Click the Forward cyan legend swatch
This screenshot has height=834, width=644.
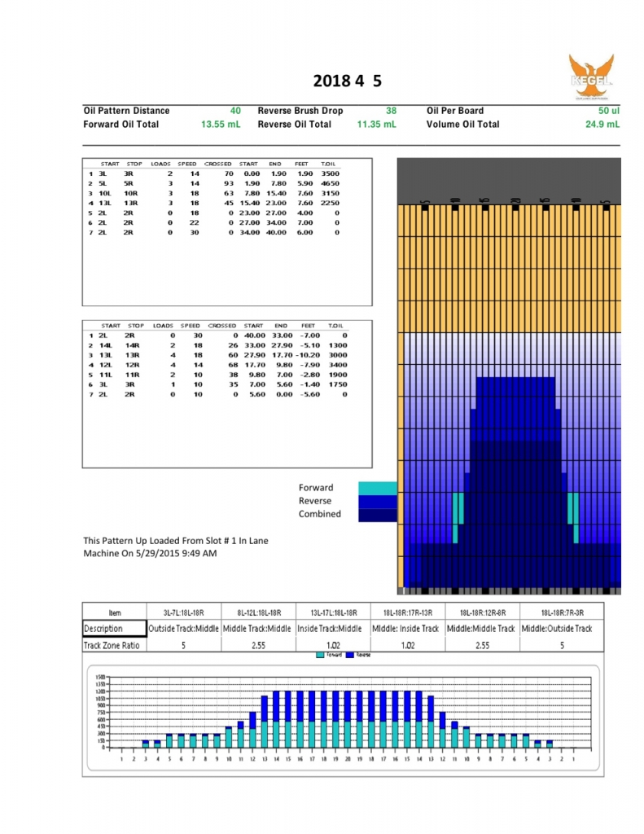pos(378,488)
